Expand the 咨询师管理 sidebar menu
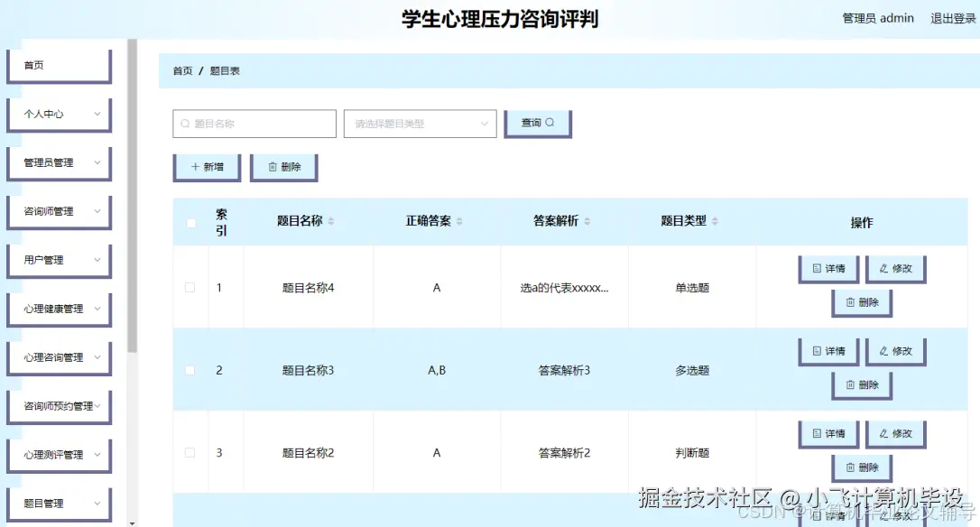 click(x=60, y=212)
